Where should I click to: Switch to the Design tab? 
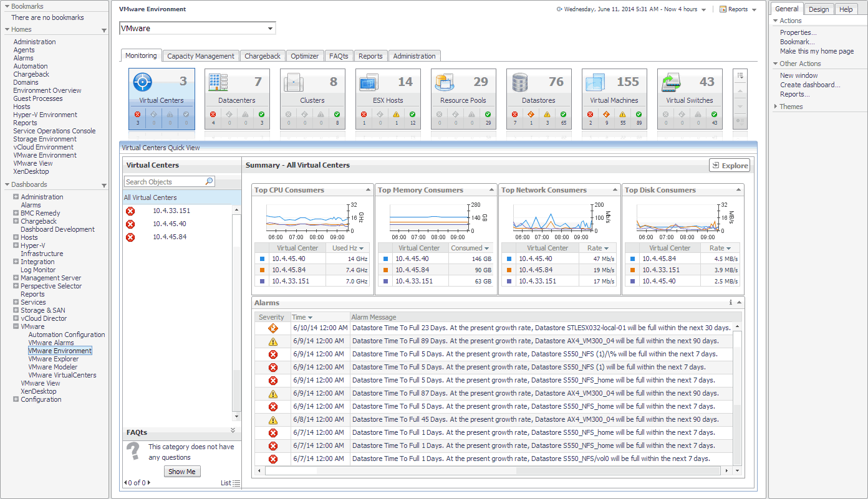818,9
